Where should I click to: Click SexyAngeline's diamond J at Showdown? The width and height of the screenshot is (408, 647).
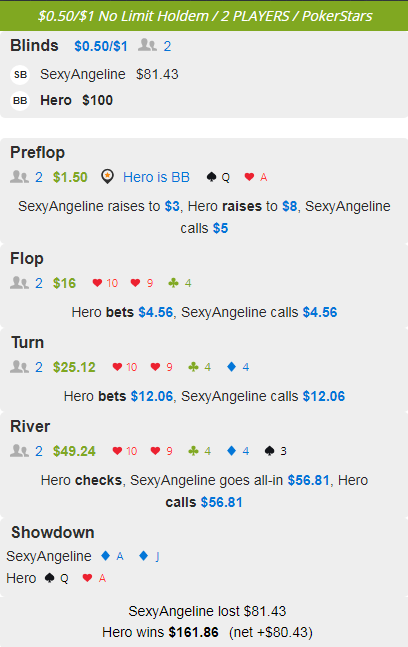point(149,556)
